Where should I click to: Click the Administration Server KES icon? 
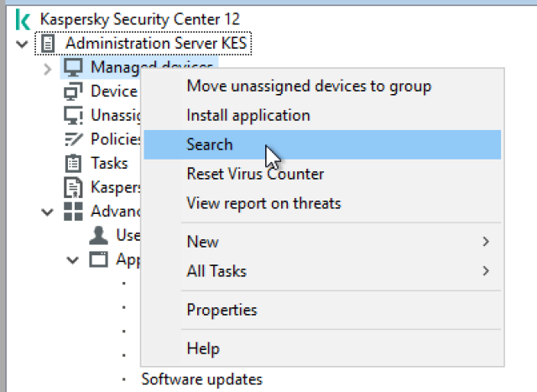click(49, 43)
